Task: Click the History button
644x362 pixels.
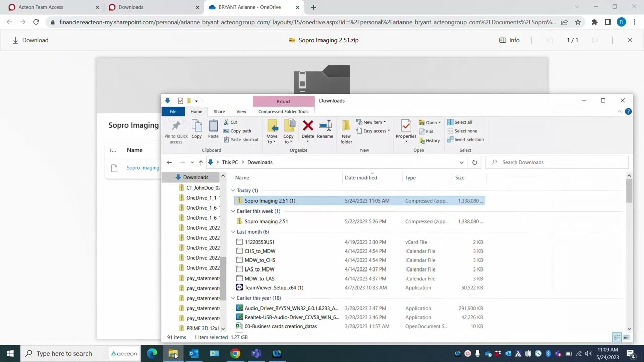Action: (x=430, y=141)
